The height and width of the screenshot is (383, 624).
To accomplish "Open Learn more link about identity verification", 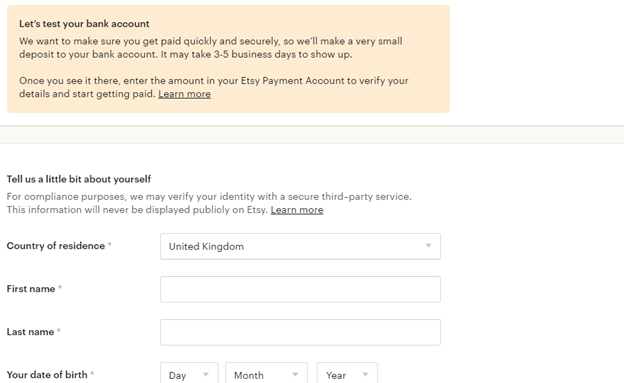I will coord(297,210).
